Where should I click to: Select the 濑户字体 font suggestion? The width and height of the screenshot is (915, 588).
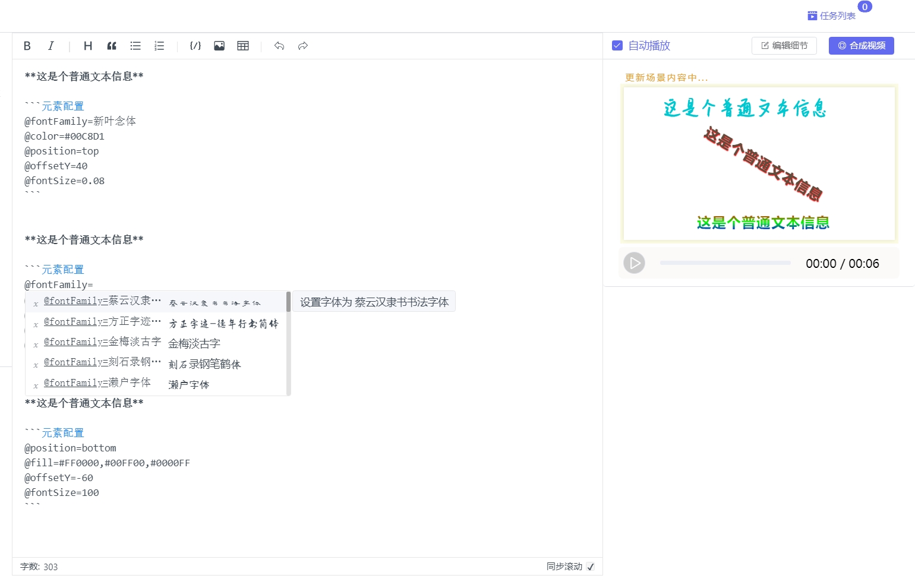coord(156,384)
